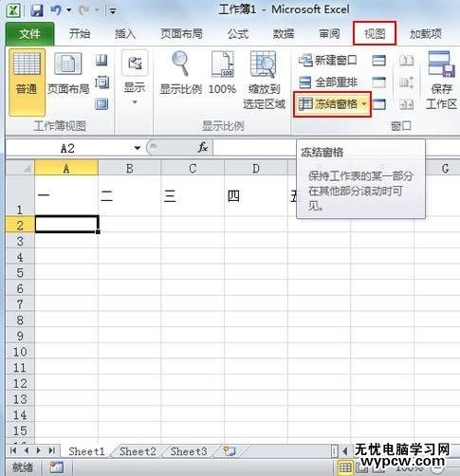This screenshot has width=460, height=476.
Task: Switch to the 公式 (Formulas) tab
Action: (238, 34)
